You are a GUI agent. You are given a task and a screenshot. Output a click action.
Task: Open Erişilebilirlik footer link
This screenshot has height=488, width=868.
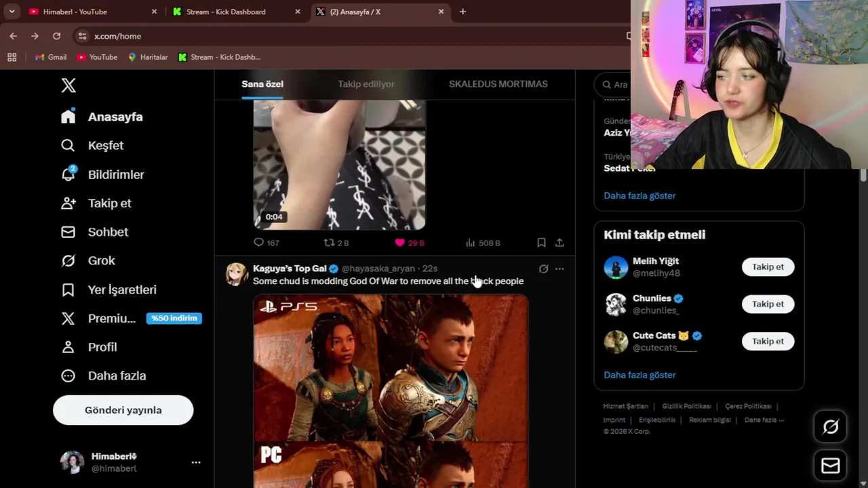coord(657,420)
